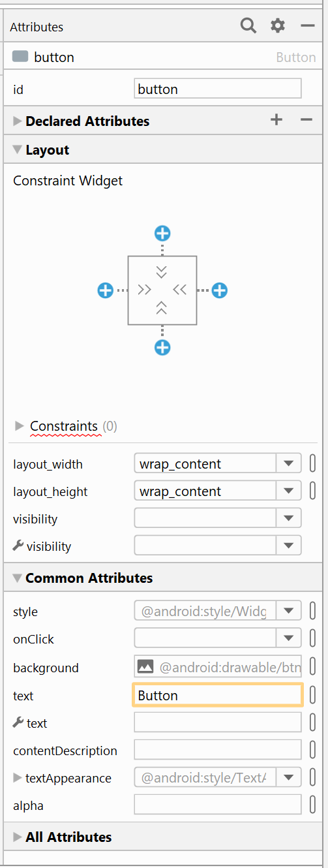Screen dimensions: 328x868
Task: Toggle the inner left horizontal size chevrons
Action: [x=145, y=290]
